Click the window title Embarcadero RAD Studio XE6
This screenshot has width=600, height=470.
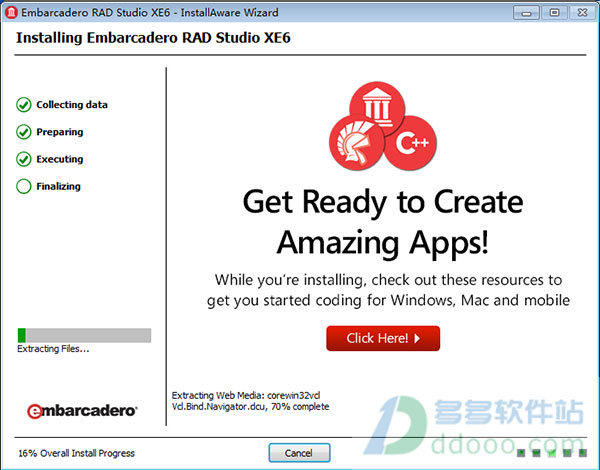[x=150, y=13]
